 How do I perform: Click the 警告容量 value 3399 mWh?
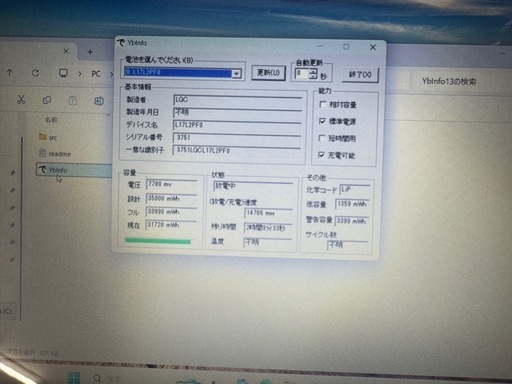click(x=351, y=221)
